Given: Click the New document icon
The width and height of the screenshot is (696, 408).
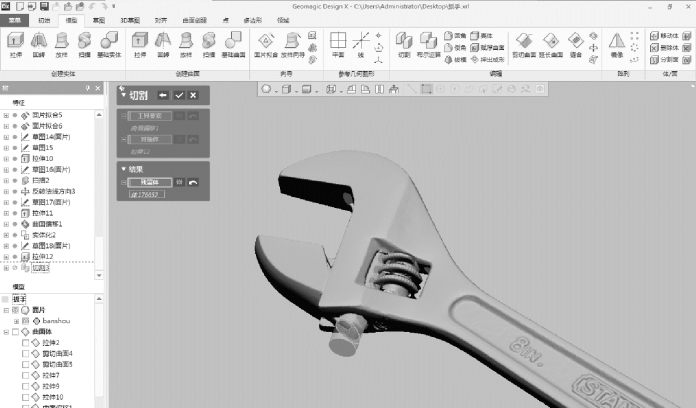Looking at the screenshot, I should pos(20,6).
